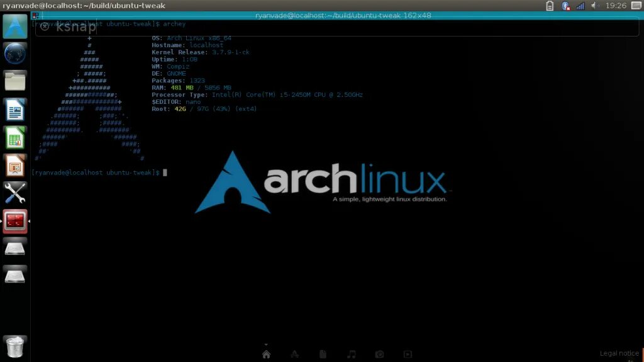Switch to the Applications lens

(294, 354)
